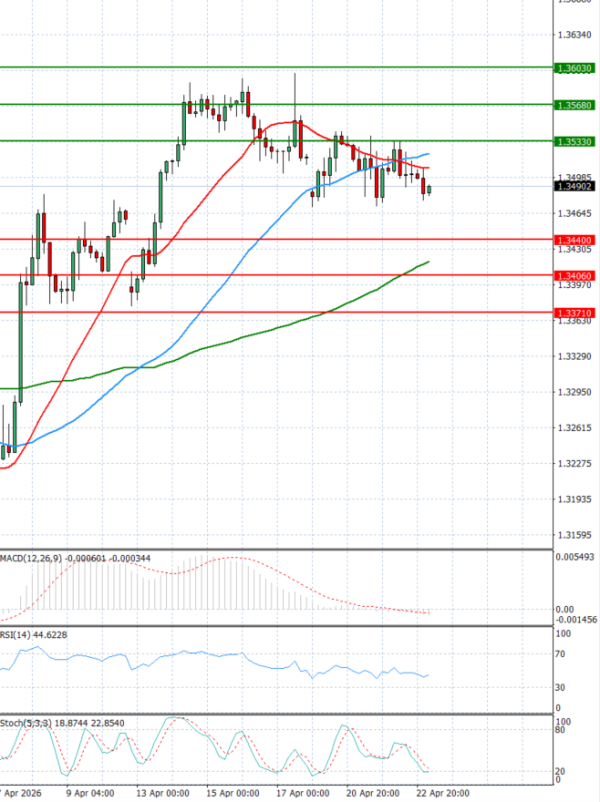Select the 1.33710 support level label

573,312
